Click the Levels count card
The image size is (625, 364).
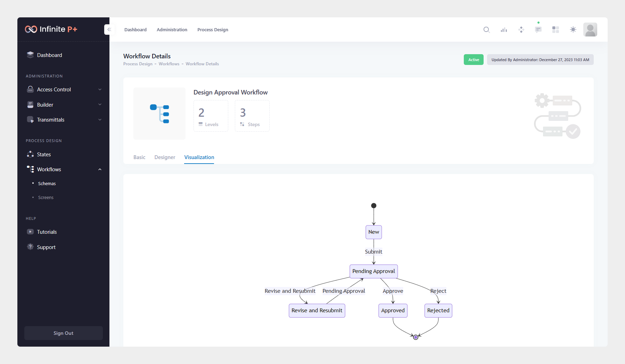[x=211, y=116]
